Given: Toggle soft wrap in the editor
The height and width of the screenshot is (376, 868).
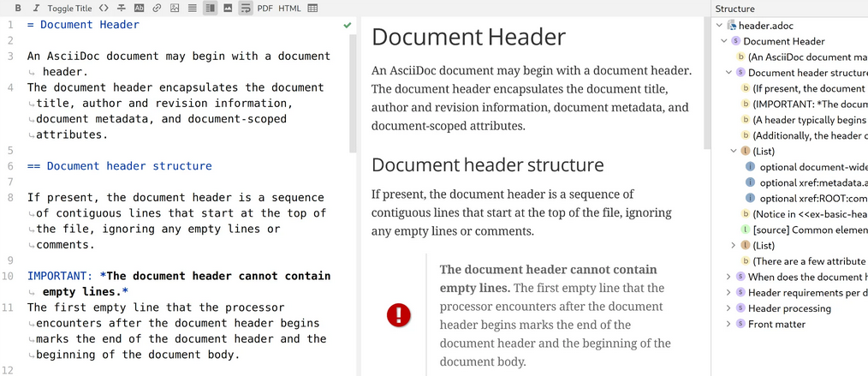Looking at the screenshot, I should pos(246,9).
